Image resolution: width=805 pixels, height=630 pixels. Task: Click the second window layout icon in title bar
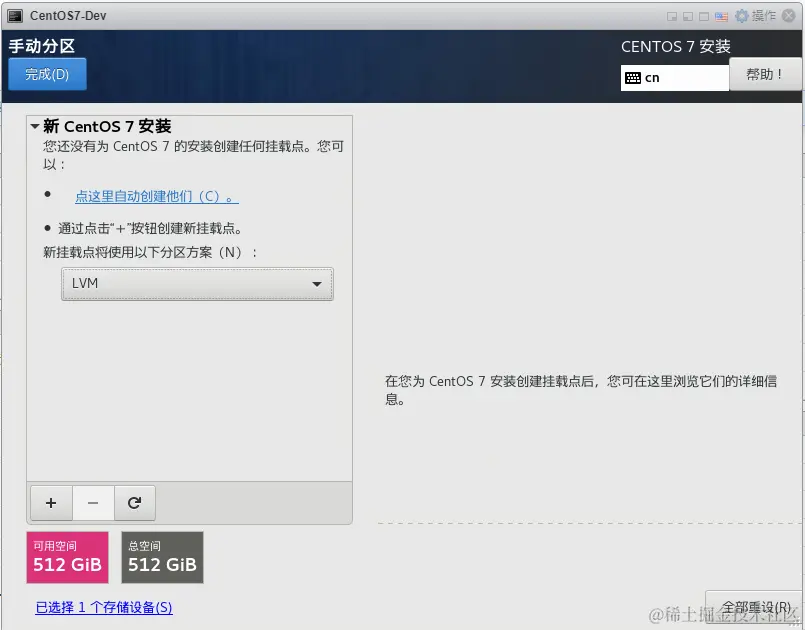pos(688,16)
